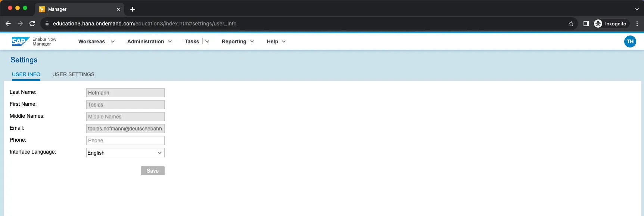
Task: Open the browser side panel icon
Action: [x=586, y=24]
